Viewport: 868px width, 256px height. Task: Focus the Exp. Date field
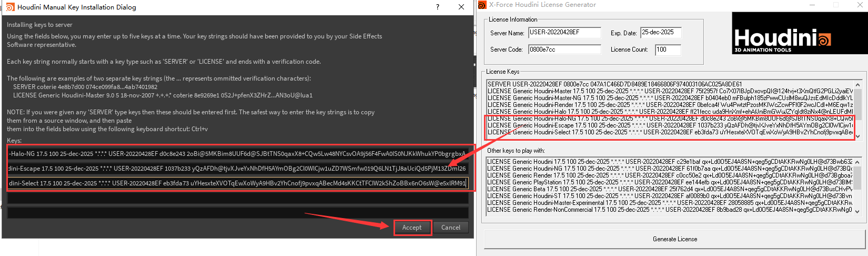point(660,33)
